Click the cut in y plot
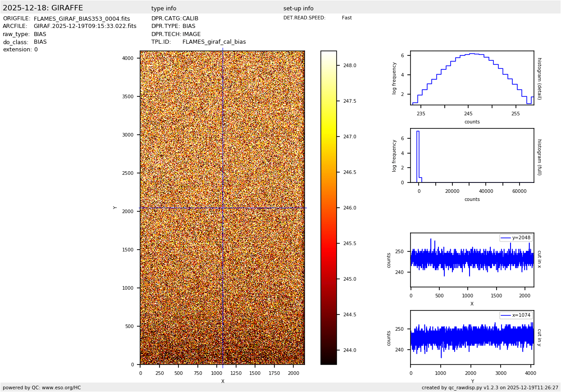This screenshot has width=561, height=392. pos(472,337)
